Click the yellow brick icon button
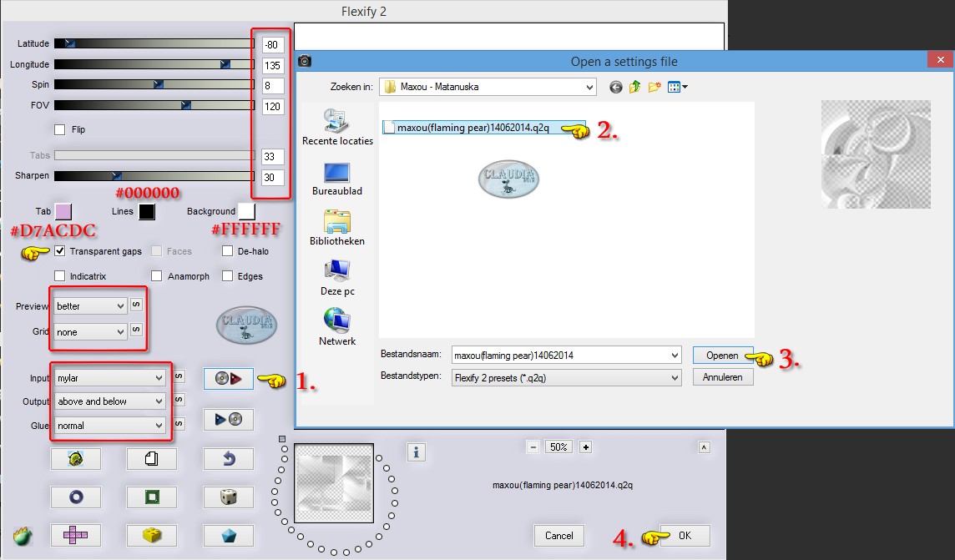 point(152,536)
